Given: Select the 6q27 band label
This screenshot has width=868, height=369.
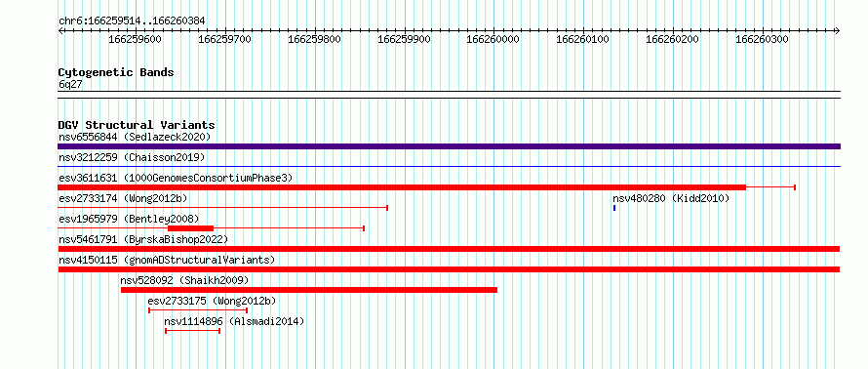Looking at the screenshot, I should [x=71, y=84].
